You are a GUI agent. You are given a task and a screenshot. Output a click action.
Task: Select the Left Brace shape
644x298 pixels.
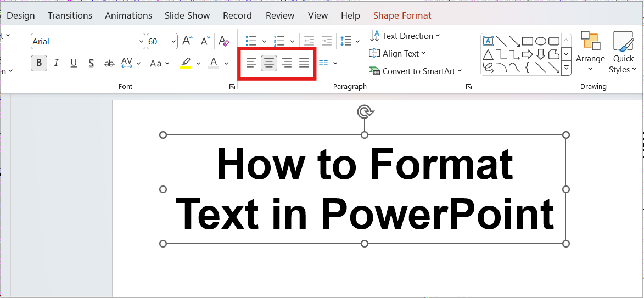coord(528,68)
